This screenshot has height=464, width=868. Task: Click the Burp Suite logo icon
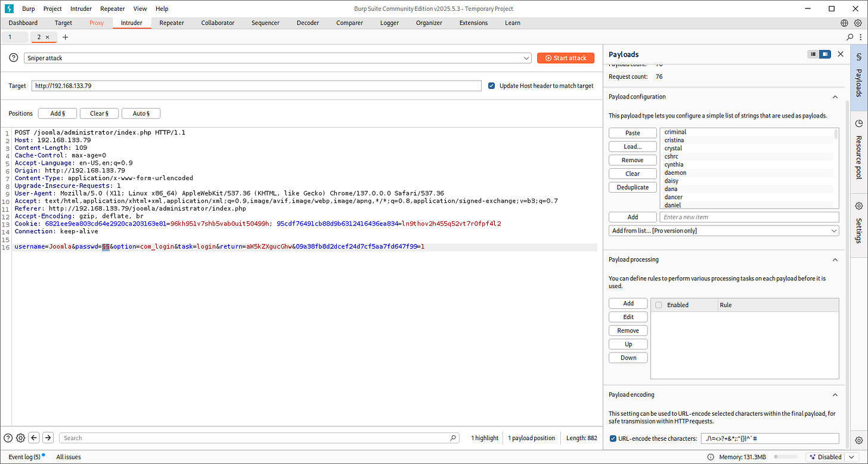9,8
